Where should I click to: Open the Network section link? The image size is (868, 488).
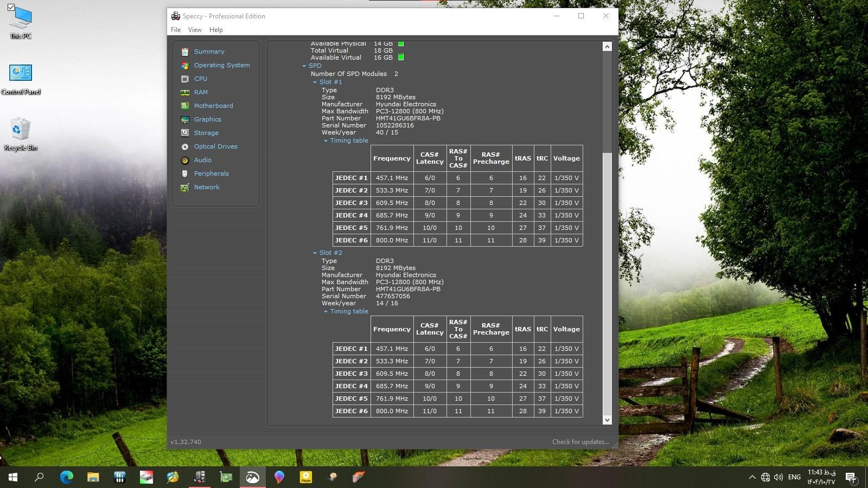pyautogui.click(x=207, y=187)
